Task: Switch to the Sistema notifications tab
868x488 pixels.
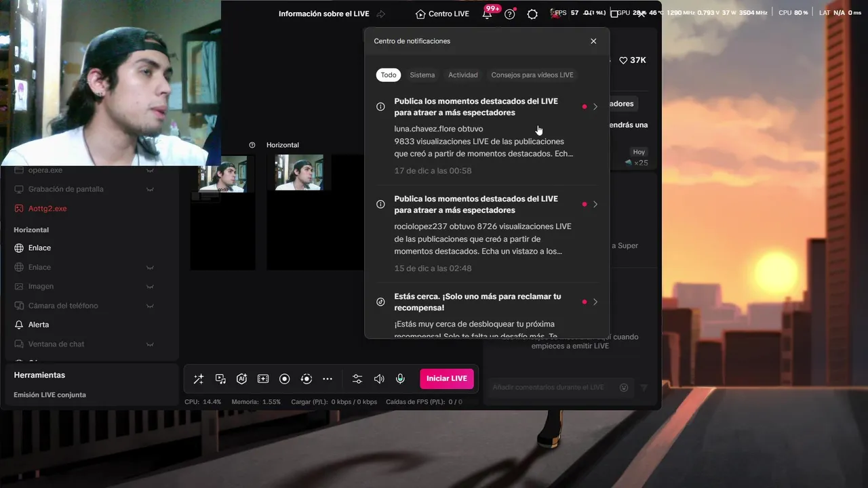Action: [422, 75]
